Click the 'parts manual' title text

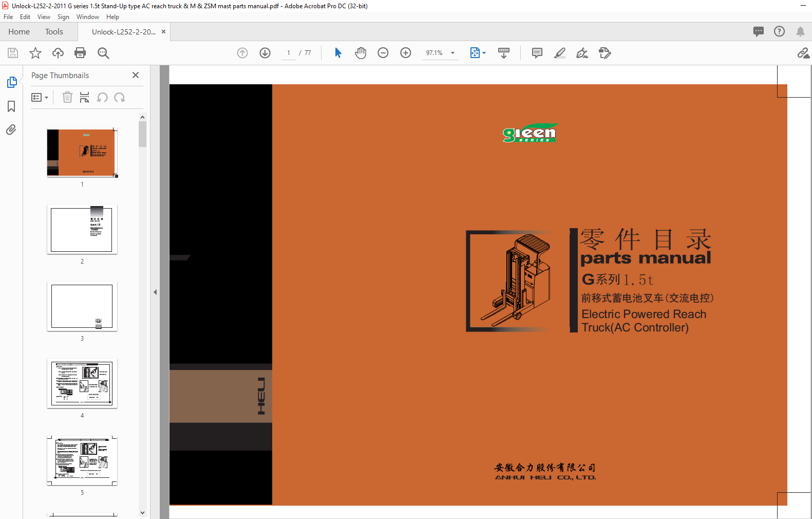646,258
